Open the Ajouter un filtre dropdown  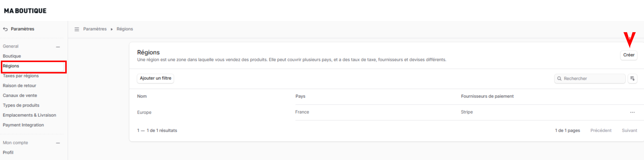[x=156, y=78]
